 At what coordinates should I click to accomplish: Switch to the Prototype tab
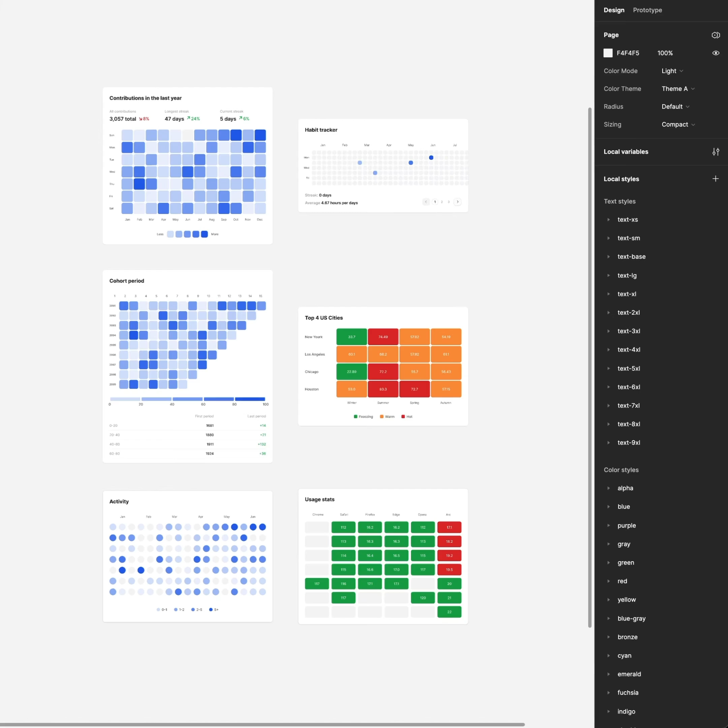click(x=647, y=10)
